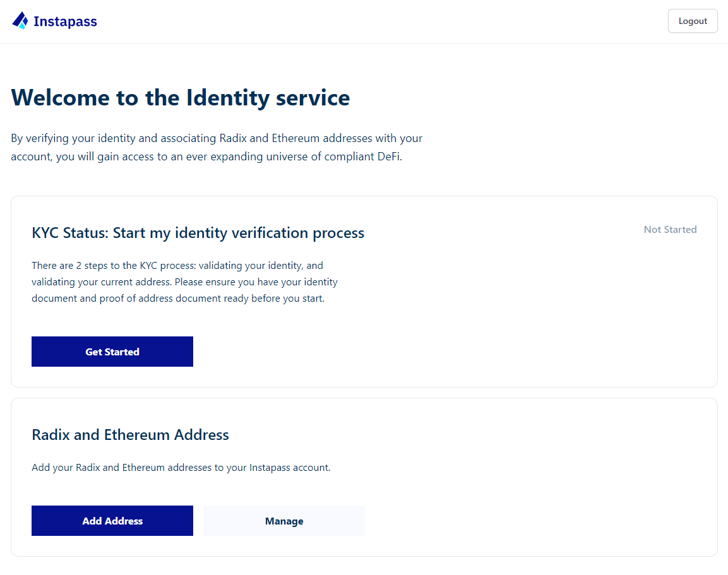The width and height of the screenshot is (728, 575).
Task: Click the 'validating your current address' text line
Action: click(184, 282)
